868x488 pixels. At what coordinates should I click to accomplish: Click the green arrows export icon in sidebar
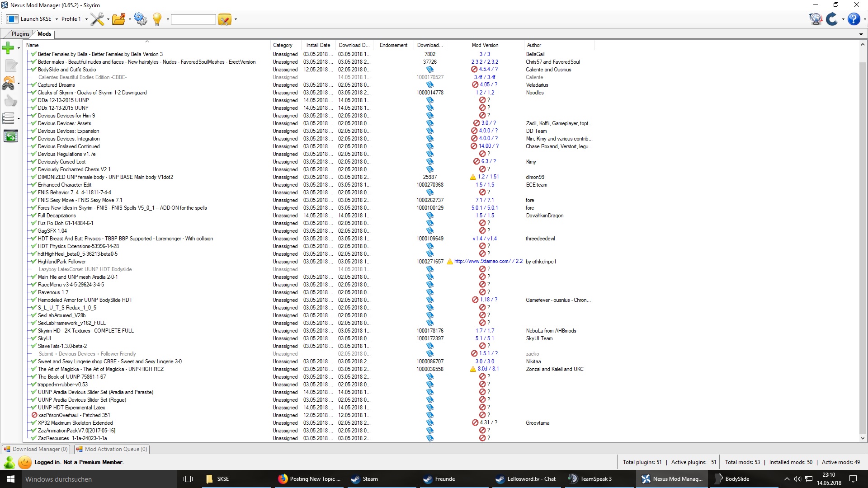[x=10, y=136]
